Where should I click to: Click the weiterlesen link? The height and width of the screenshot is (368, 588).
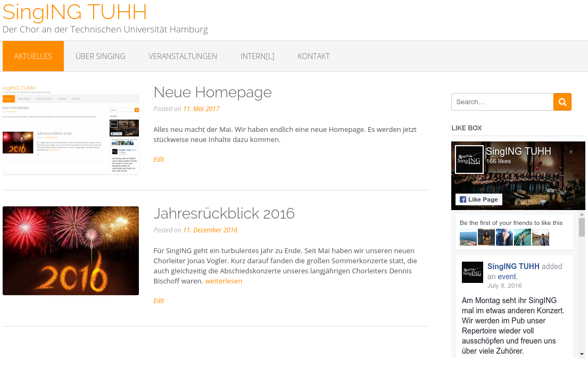pyautogui.click(x=223, y=281)
